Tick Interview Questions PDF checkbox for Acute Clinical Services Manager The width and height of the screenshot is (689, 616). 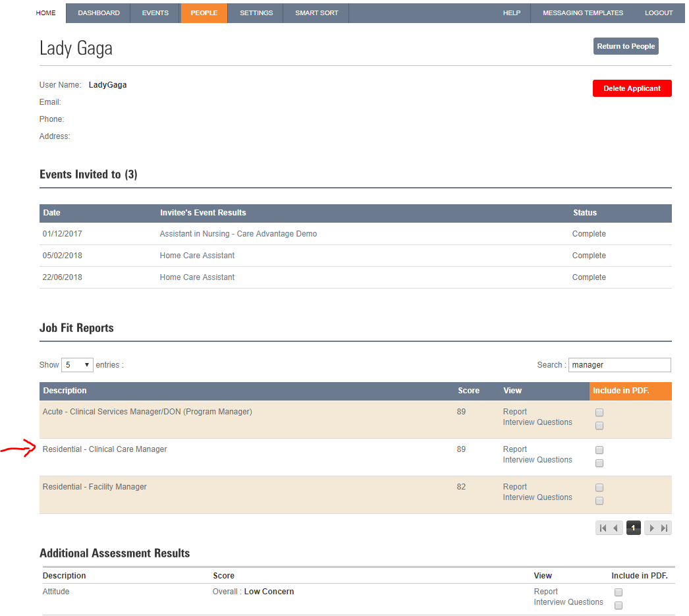pos(599,426)
